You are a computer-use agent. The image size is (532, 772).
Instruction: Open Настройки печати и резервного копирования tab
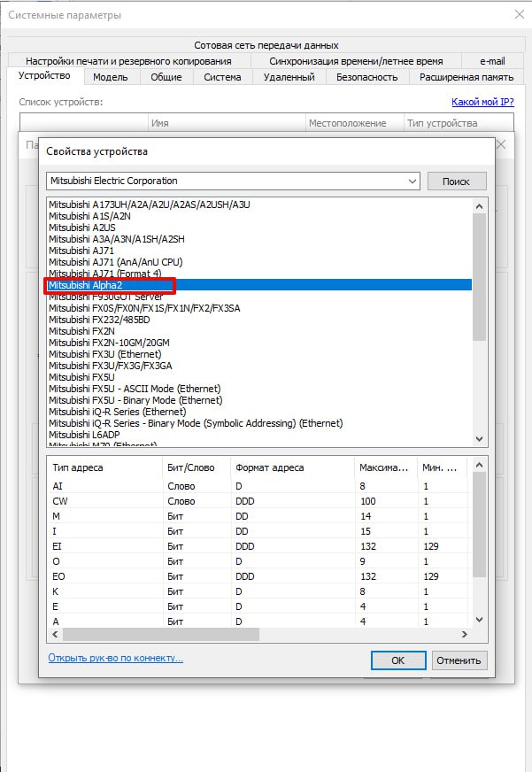click(x=128, y=61)
